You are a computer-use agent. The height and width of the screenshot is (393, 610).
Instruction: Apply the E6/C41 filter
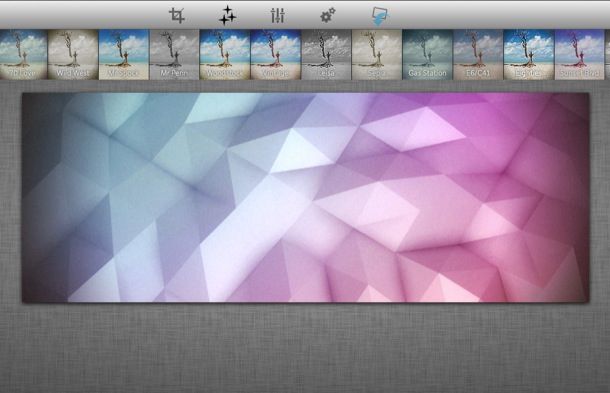(478, 54)
